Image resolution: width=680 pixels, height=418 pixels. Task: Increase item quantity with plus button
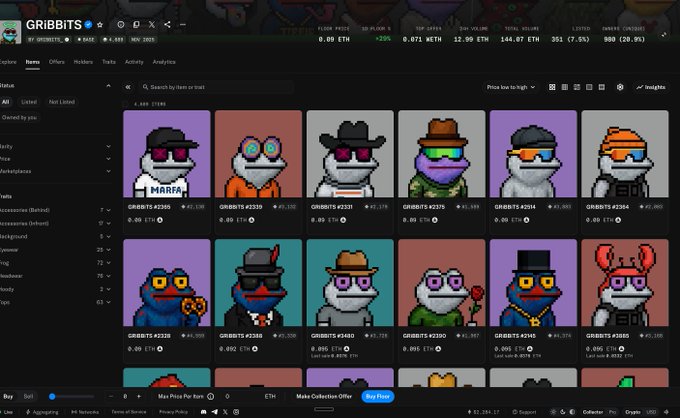click(x=139, y=396)
